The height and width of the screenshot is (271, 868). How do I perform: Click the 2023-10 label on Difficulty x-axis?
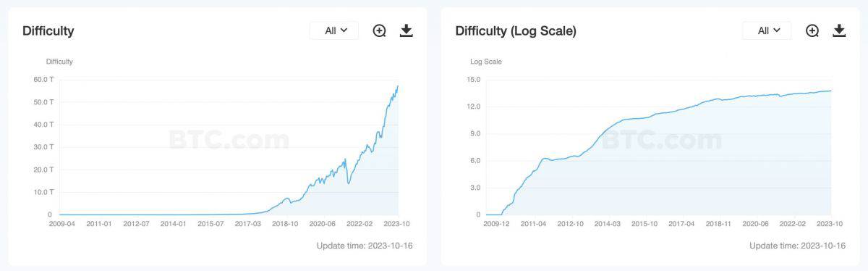(x=398, y=224)
